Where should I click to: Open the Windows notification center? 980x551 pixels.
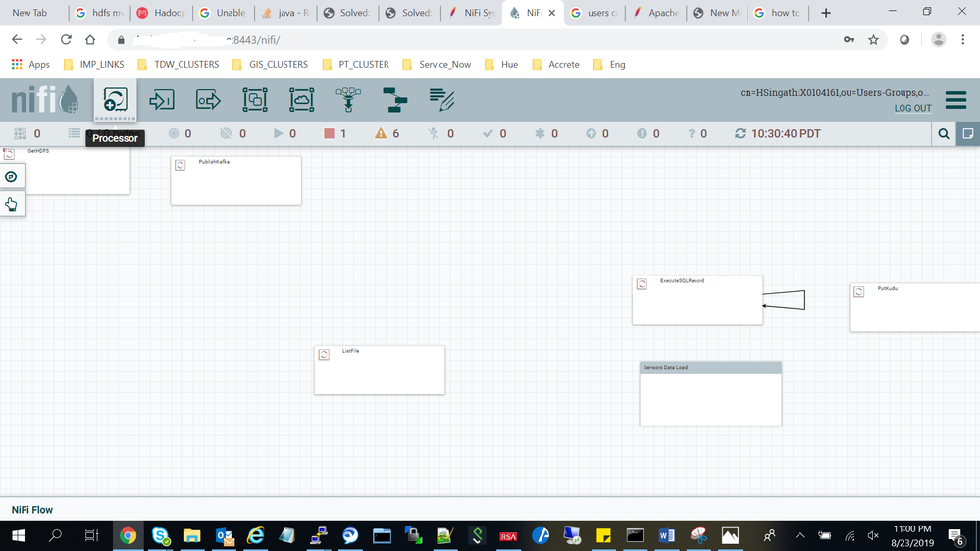955,536
